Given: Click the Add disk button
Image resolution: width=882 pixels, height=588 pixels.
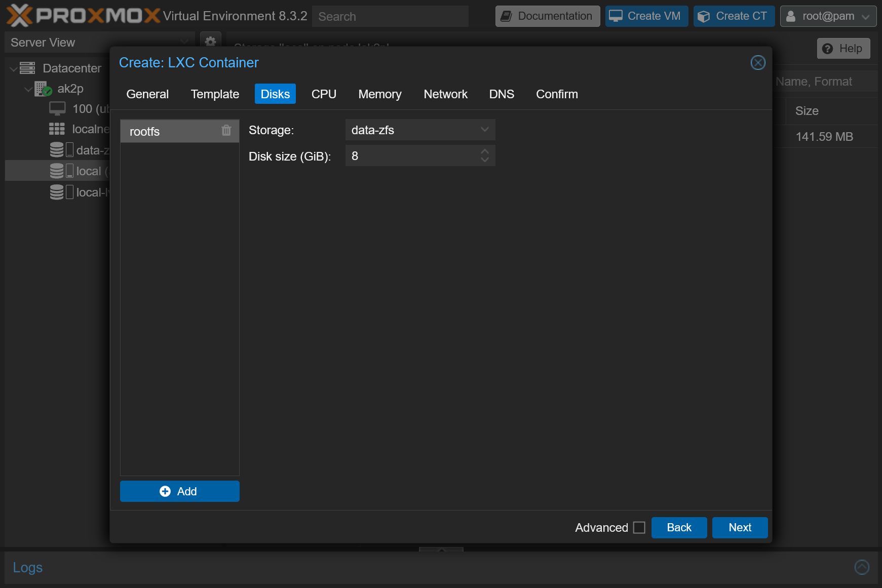Looking at the screenshot, I should coord(180,491).
